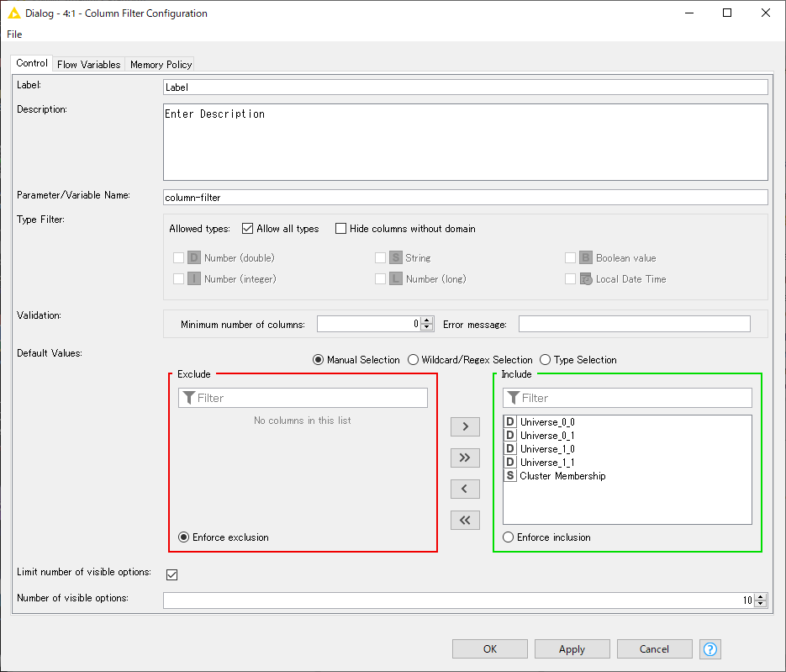Click the KNIME warning triangle title icon
This screenshot has height=672, width=786.
(x=14, y=13)
